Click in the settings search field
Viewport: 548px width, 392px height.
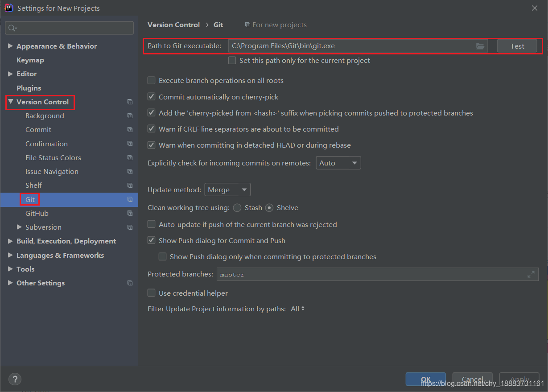pyautogui.click(x=69, y=28)
